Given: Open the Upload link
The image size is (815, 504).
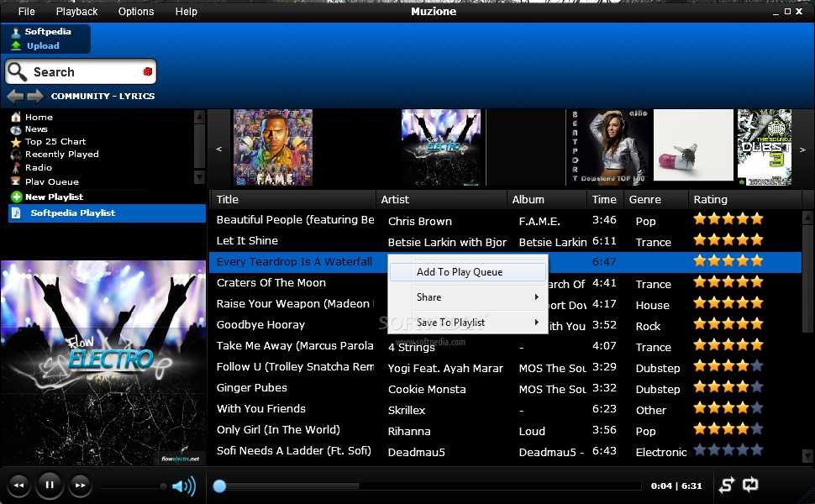Looking at the screenshot, I should tap(43, 45).
